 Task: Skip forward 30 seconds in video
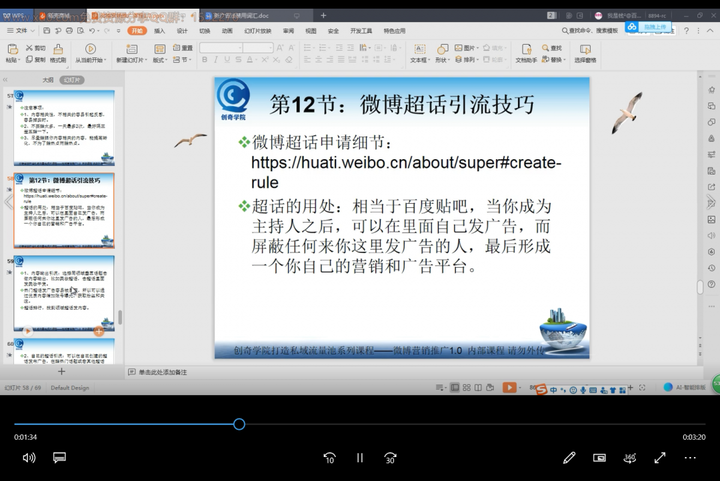390,458
